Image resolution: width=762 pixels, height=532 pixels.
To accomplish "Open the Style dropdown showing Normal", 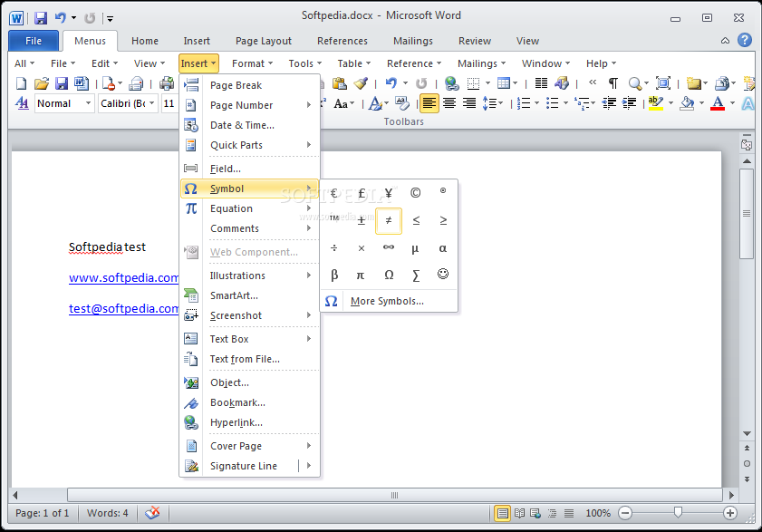I will pyautogui.click(x=63, y=103).
